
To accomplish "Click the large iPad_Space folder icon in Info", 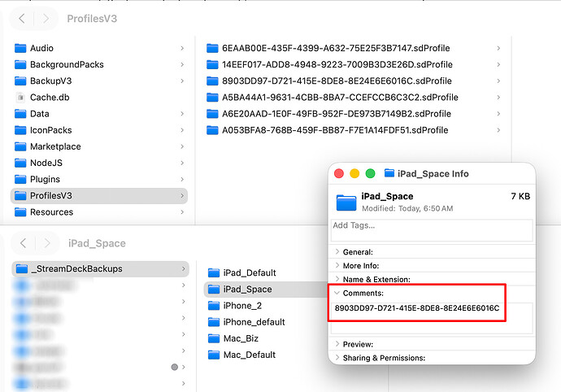I will [x=346, y=203].
